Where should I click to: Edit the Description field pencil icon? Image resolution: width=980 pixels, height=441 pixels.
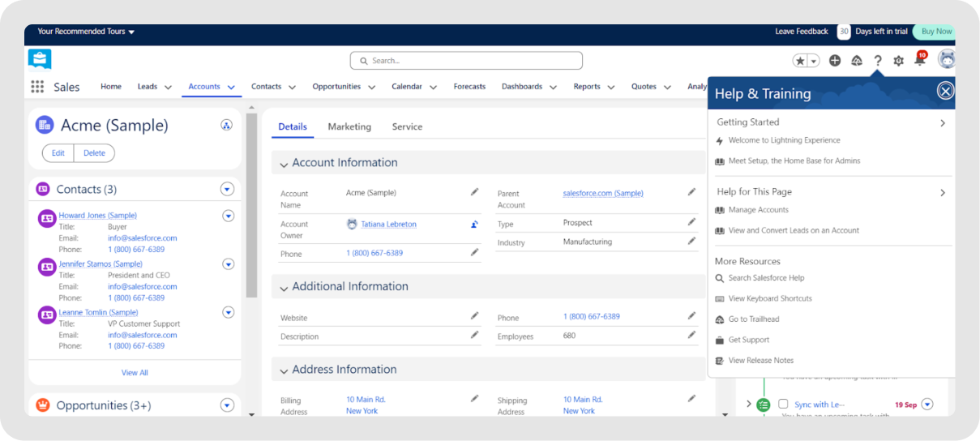point(475,334)
